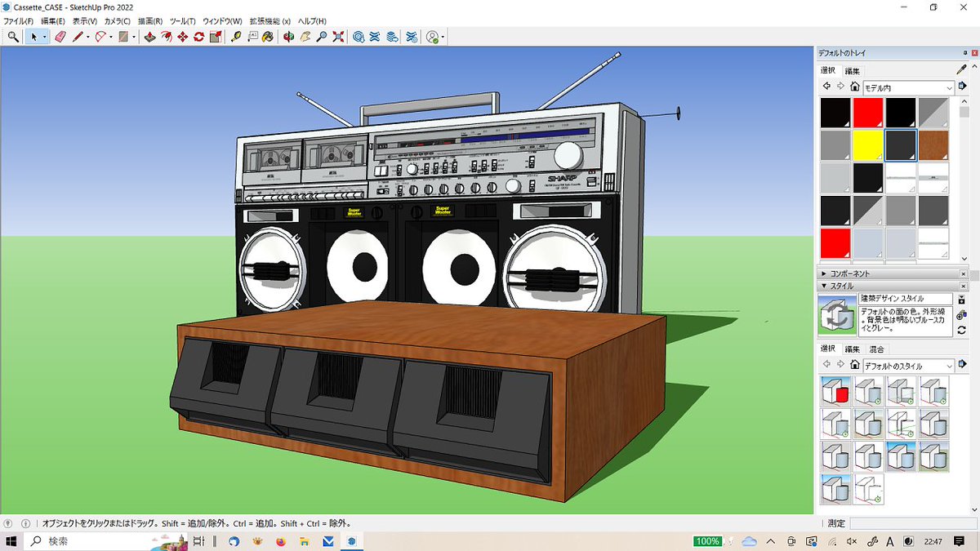Select the red material swatch in first row

[x=868, y=113]
